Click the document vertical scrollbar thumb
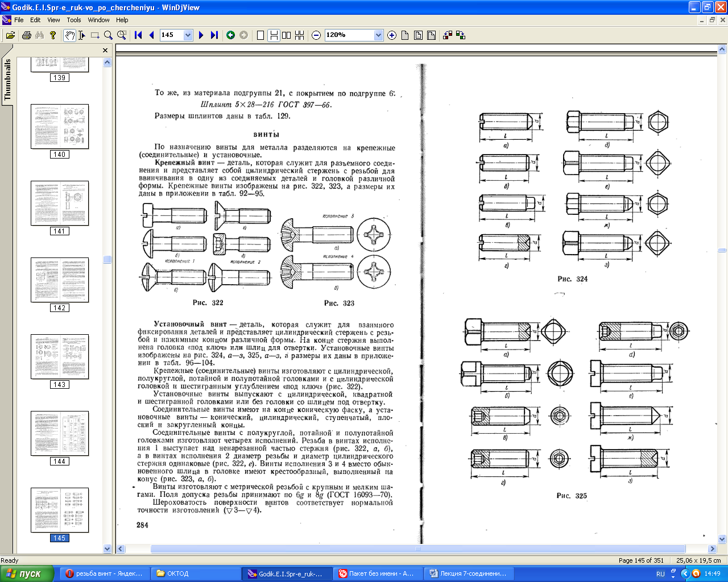 pyautogui.click(x=722, y=250)
